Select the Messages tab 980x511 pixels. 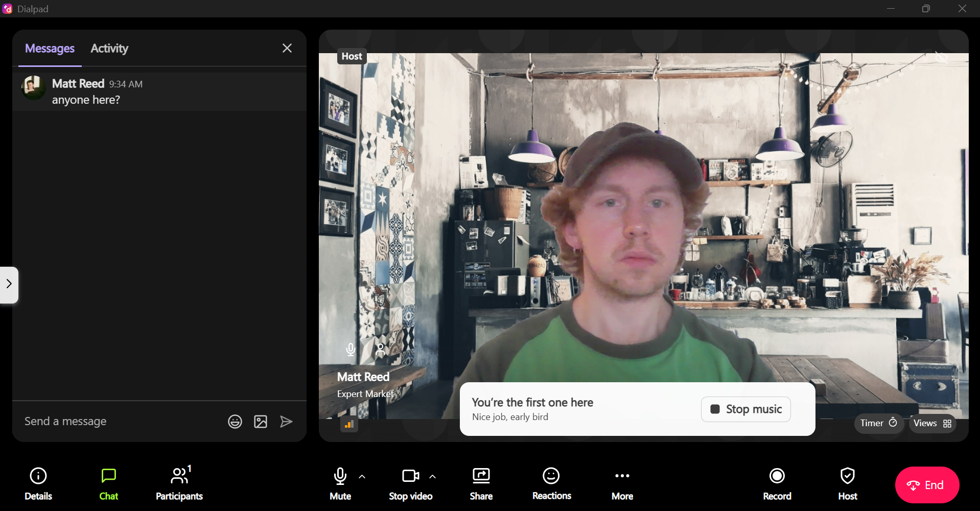coord(50,49)
